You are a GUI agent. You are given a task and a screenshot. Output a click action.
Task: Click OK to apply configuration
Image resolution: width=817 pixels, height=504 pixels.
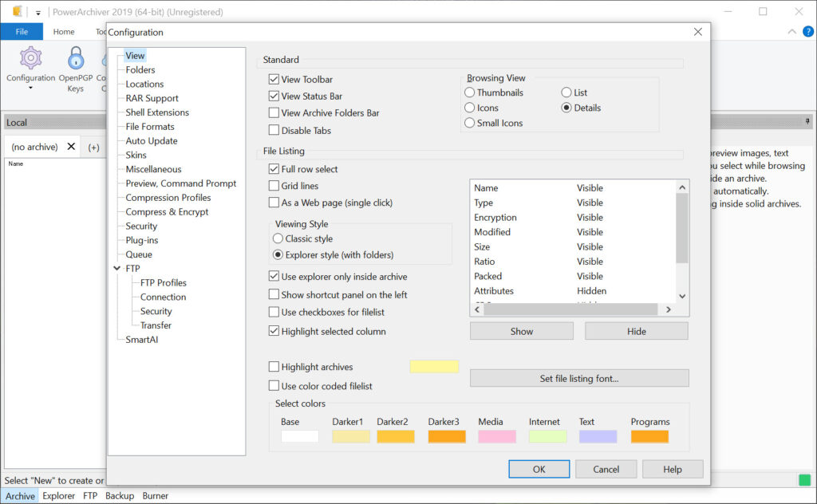coord(539,469)
